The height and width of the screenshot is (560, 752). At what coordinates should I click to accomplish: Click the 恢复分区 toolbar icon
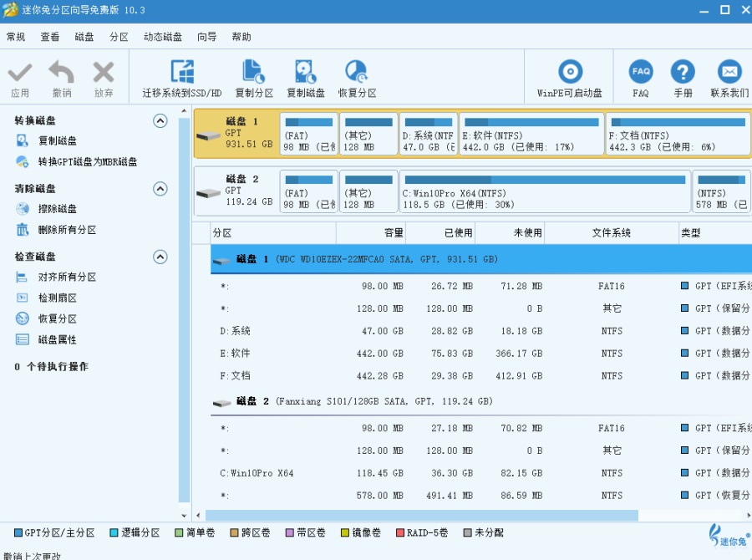point(357,72)
